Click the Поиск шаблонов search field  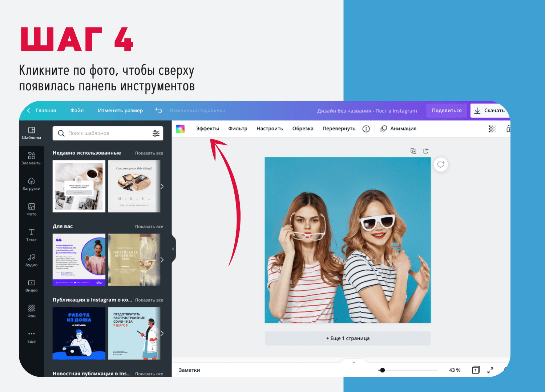point(108,133)
